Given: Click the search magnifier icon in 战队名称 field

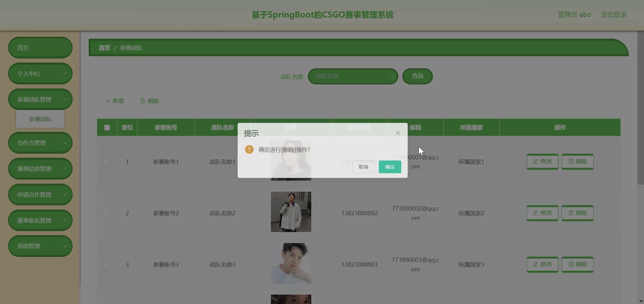Looking at the screenshot, I should pyautogui.click(x=391, y=76).
